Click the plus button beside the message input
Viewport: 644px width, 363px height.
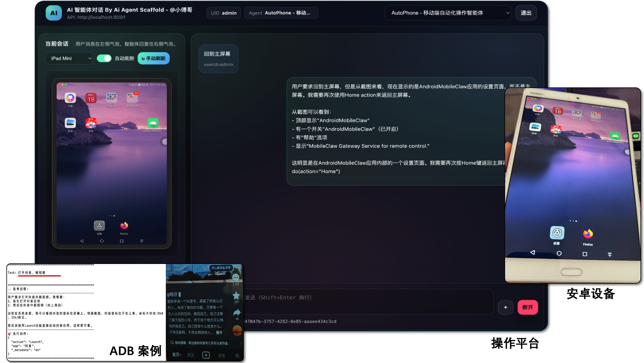coord(506,307)
